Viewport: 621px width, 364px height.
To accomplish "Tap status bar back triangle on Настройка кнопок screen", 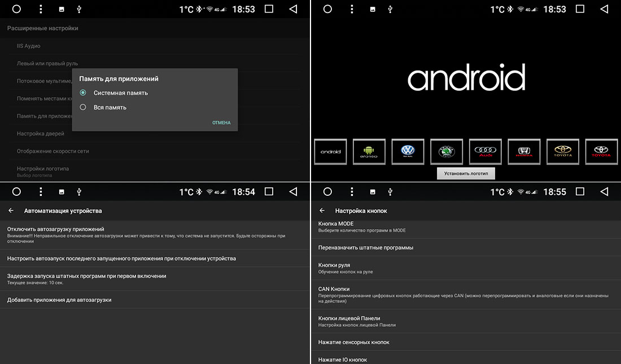I will pos(605,192).
